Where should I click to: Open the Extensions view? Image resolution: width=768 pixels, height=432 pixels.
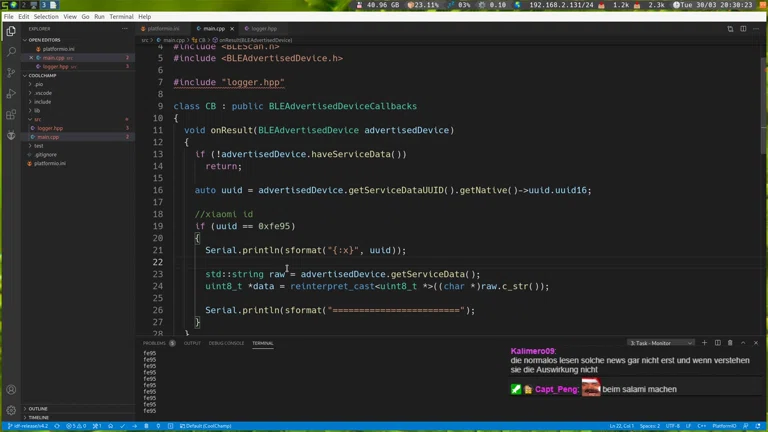coord(11,114)
